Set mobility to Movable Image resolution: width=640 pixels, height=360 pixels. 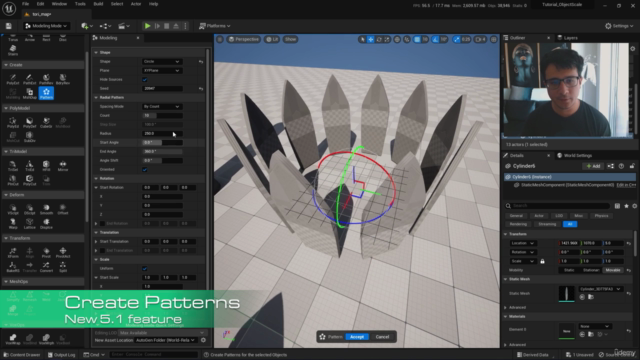[613, 270]
